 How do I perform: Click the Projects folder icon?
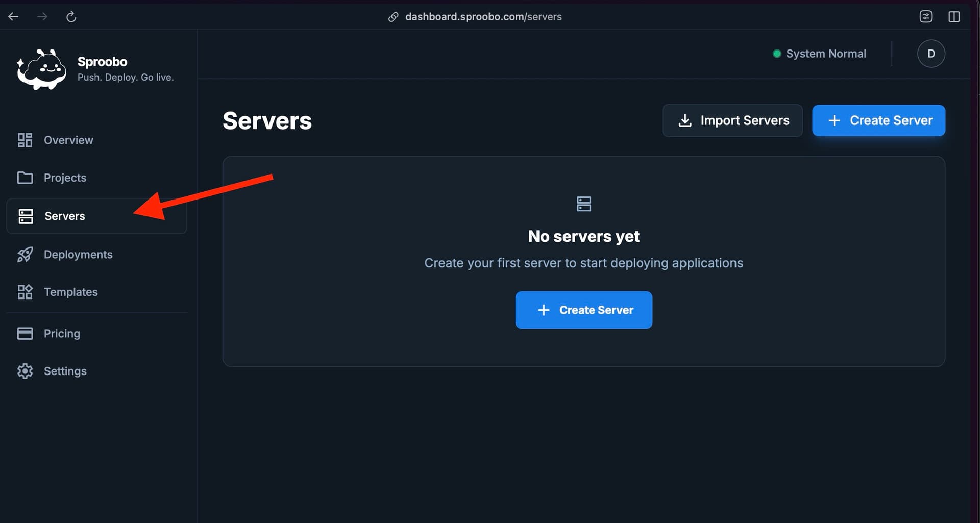coord(26,178)
